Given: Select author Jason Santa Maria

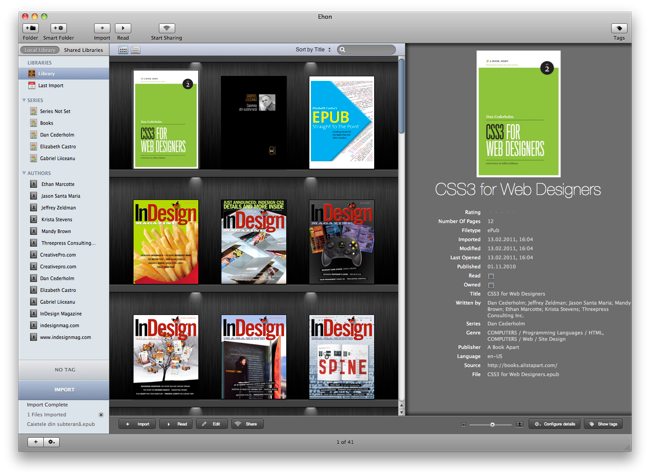Looking at the screenshot, I should click(x=61, y=196).
